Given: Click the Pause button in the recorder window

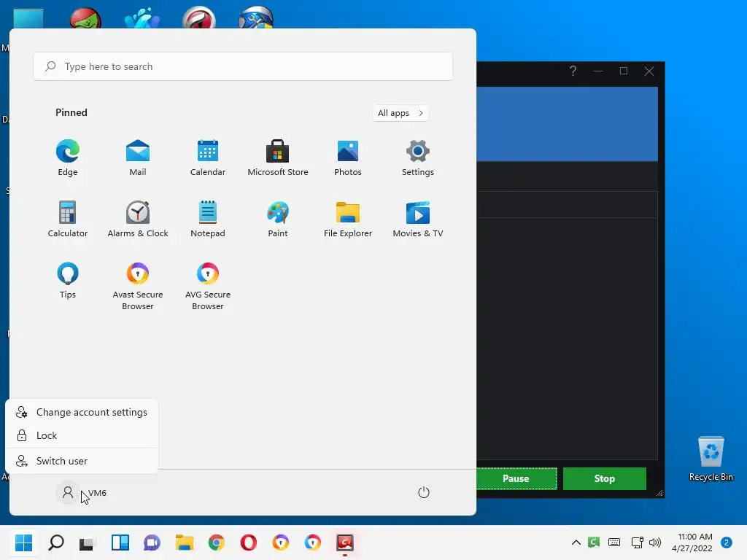Looking at the screenshot, I should point(516,478).
